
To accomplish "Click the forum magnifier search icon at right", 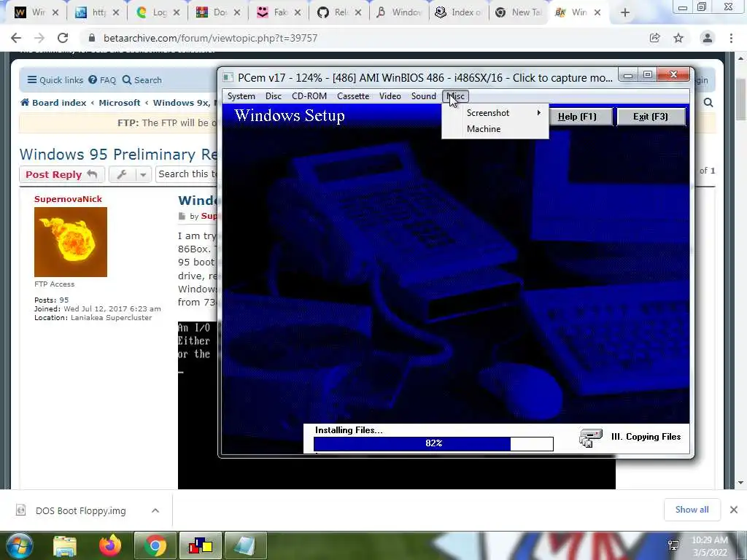I will pyautogui.click(x=708, y=103).
